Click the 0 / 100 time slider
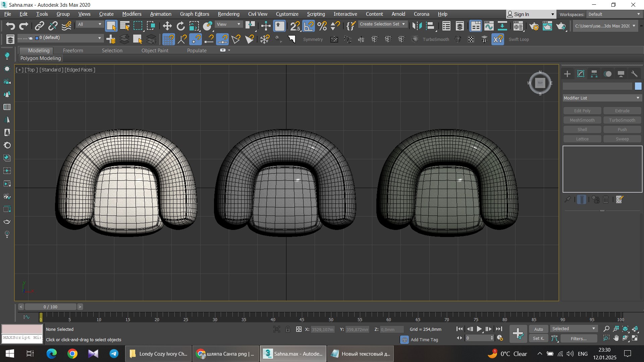644x362 pixels. point(50,307)
